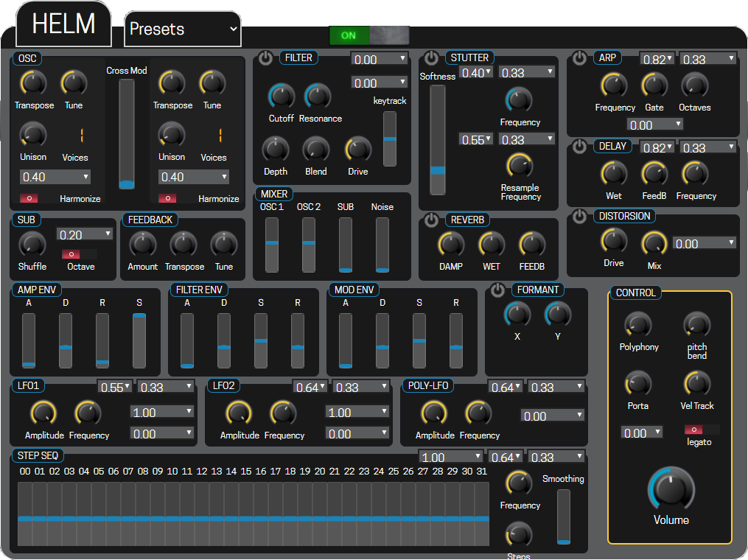748x560 pixels.
Task: Adjust the Smoothing slider
Action: click(564, 517)
